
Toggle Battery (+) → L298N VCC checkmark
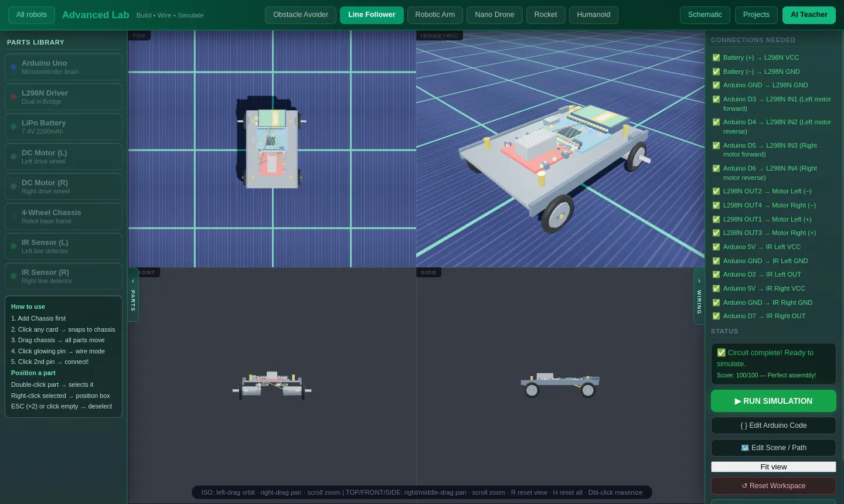pos(716,57)
